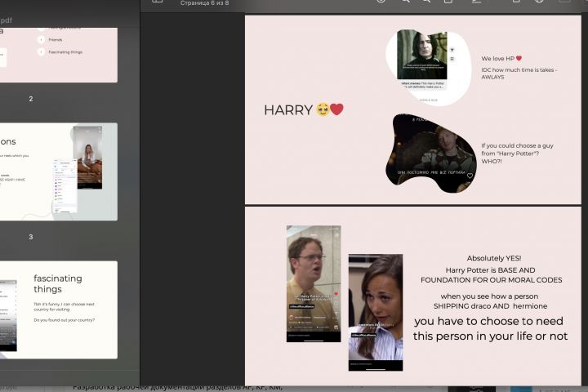Image resolution: width=588 pixels, height=392 pixels.
Task: Open the page 3 thumbnail with blonde woman
Action: coord(59,171)
